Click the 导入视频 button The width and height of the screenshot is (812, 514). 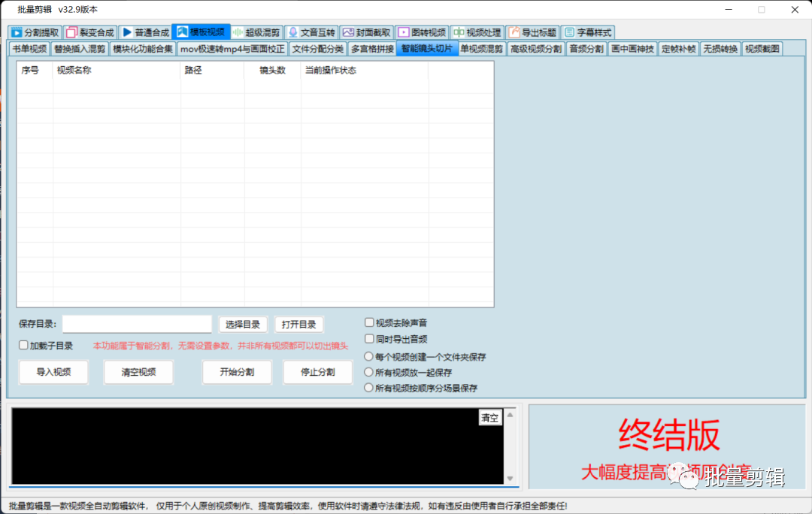coord(53,372)
